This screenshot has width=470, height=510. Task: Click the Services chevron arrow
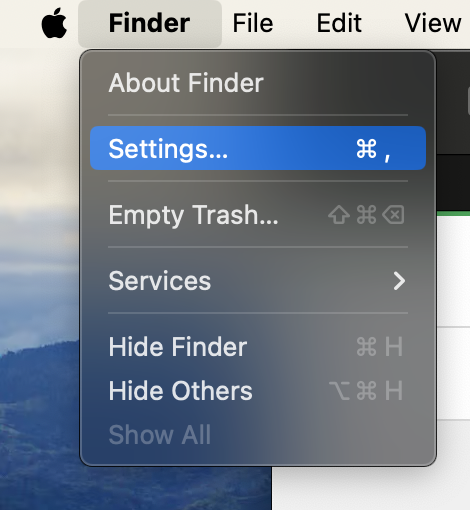[399, 281]
